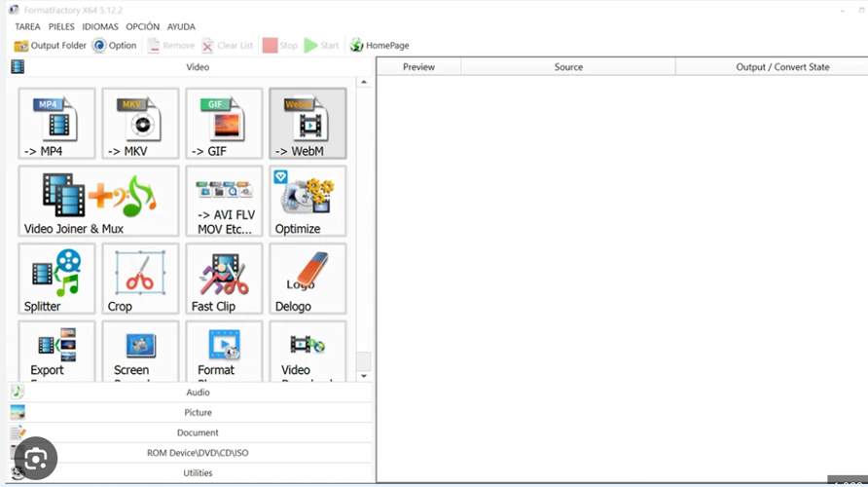Open Option from the toolbar
The height and width of the screenshot is (487, 868).
[x=115, y=46]
